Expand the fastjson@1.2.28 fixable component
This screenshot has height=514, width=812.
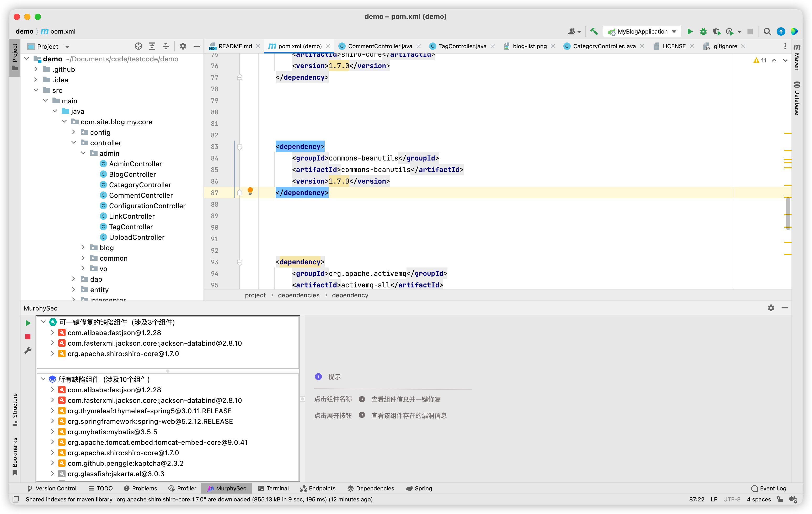point(53,333)
